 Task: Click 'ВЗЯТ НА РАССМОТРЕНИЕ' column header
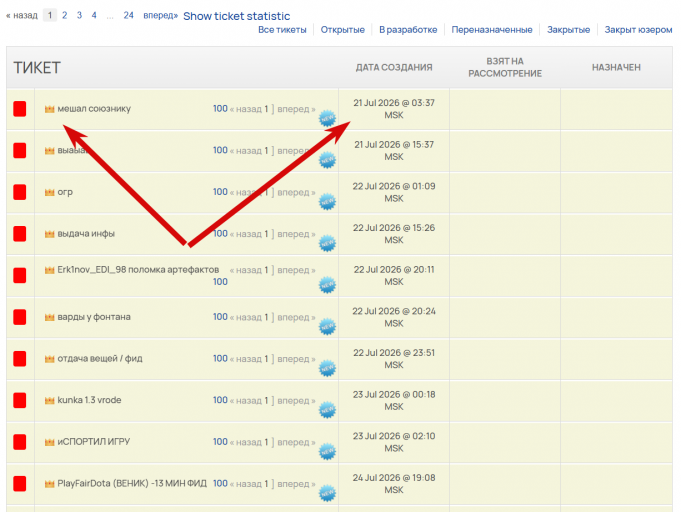pos(505,67)
